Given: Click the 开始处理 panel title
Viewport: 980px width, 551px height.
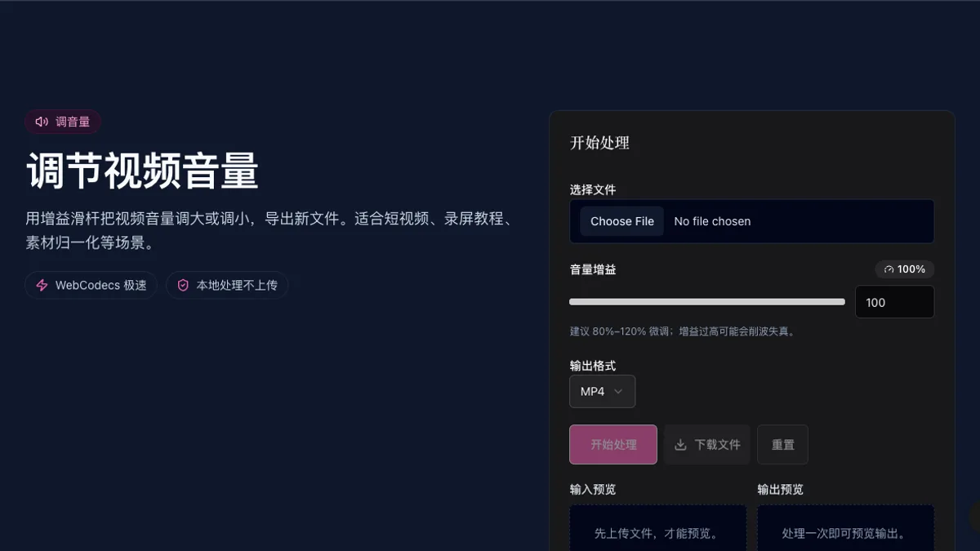Looking at the screenshot, I should 599,143.
